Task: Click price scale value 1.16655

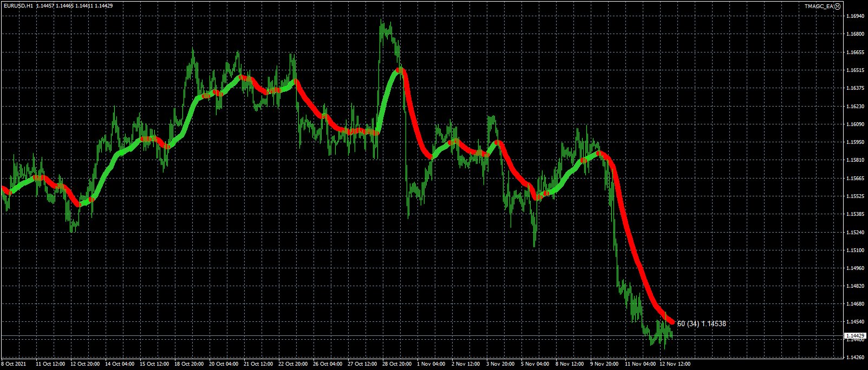Action: (855, 52)
